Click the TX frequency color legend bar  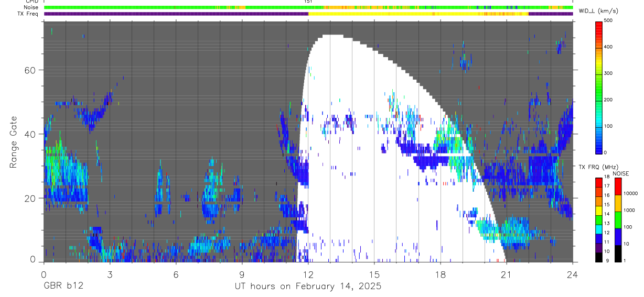tap(599, 219)
